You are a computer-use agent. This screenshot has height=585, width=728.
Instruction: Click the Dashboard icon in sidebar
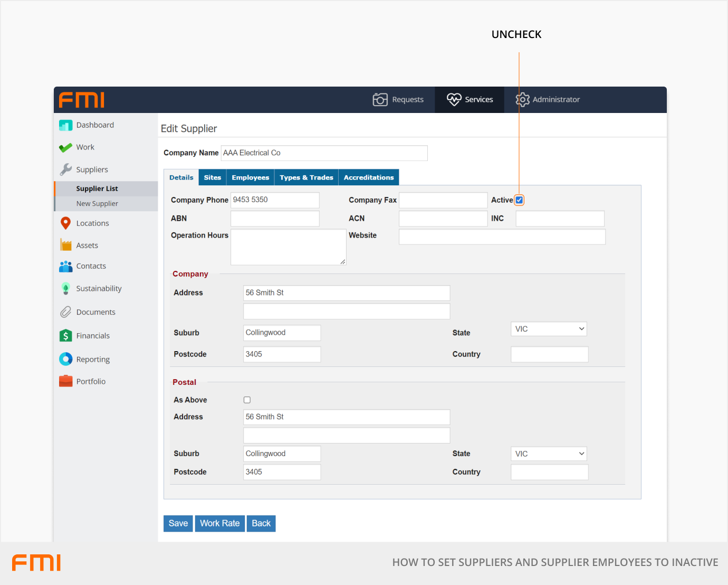point(65,125)
